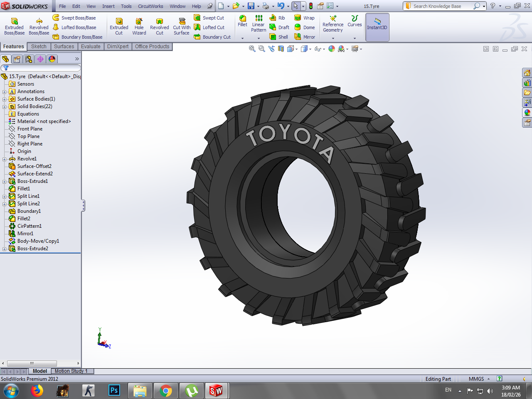Select the Revolved Boss/Base tool
Viewport: 532px width, 399px height.
click(x=39, y=27)
